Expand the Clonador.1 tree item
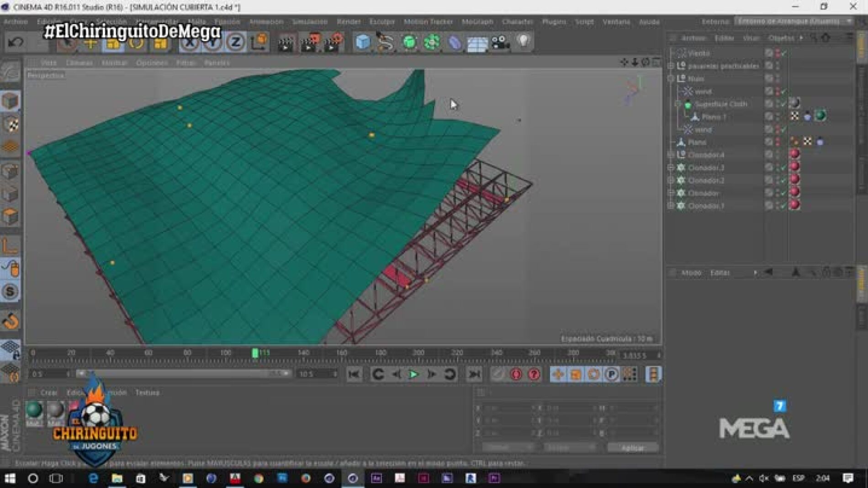This screenshot has width=868, height=488. (671, 206)
